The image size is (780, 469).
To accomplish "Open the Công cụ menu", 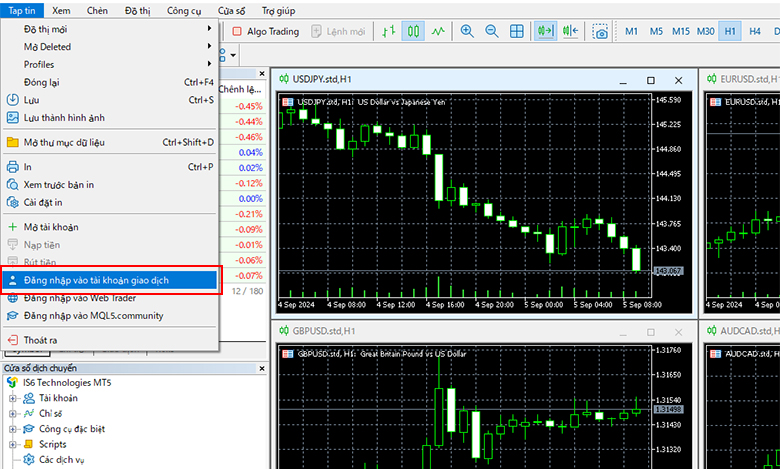I will [184, 10].
